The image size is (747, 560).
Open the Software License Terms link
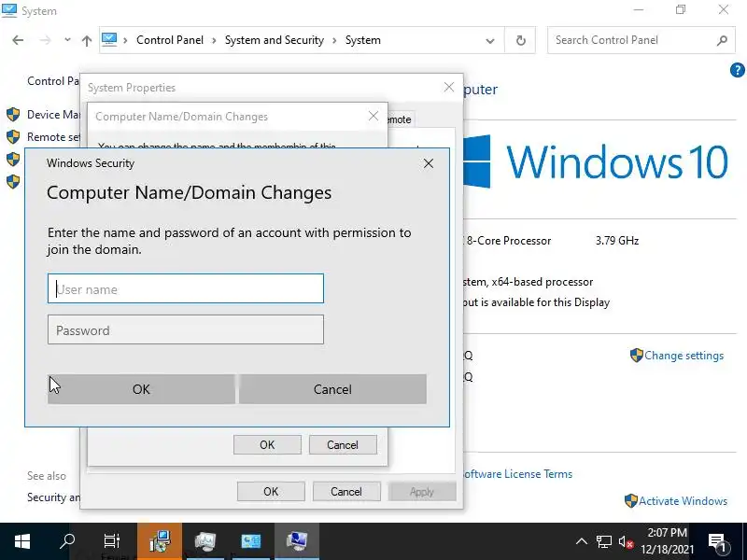pos(518,474)
